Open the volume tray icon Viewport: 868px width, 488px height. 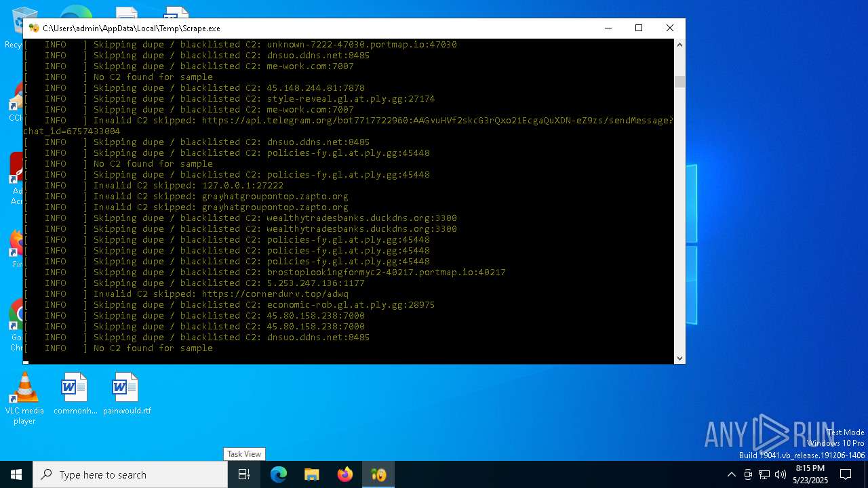[781, 474]
